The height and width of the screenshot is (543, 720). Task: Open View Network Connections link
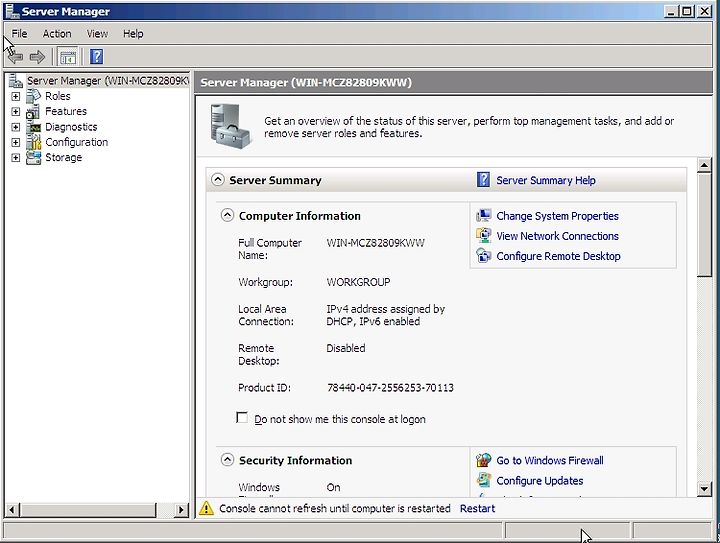557,236
